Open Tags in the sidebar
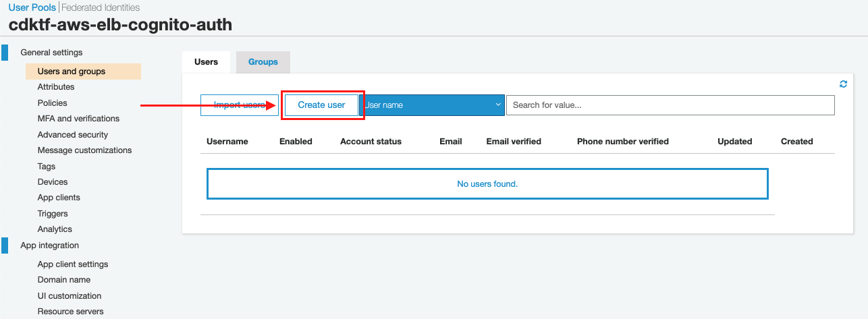868x319 pixels. 47,167
